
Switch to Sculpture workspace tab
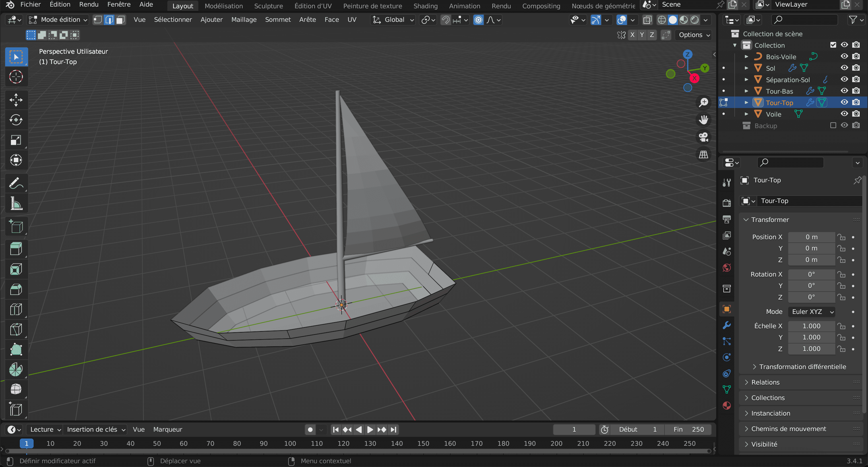269,6
